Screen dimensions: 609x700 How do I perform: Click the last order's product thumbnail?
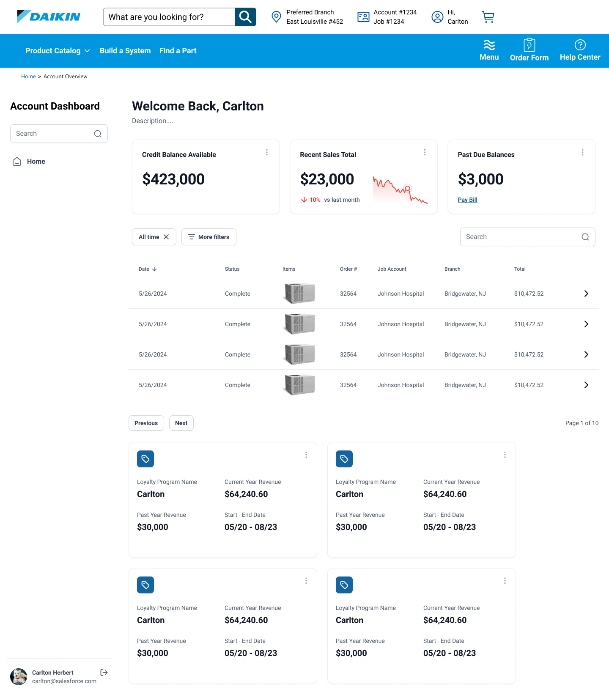coord(299,385)
